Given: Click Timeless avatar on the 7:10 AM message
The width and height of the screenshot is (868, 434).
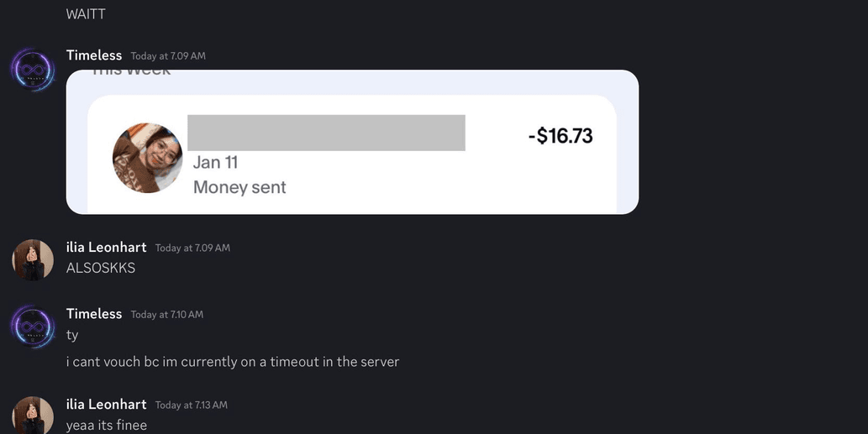Looking at the screenshot, I should click(x=33, y=327).
